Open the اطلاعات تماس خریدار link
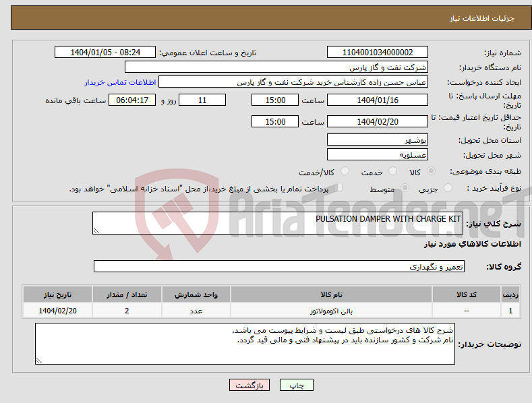Screen dimensions: 532x403 (x=120, y=82)
